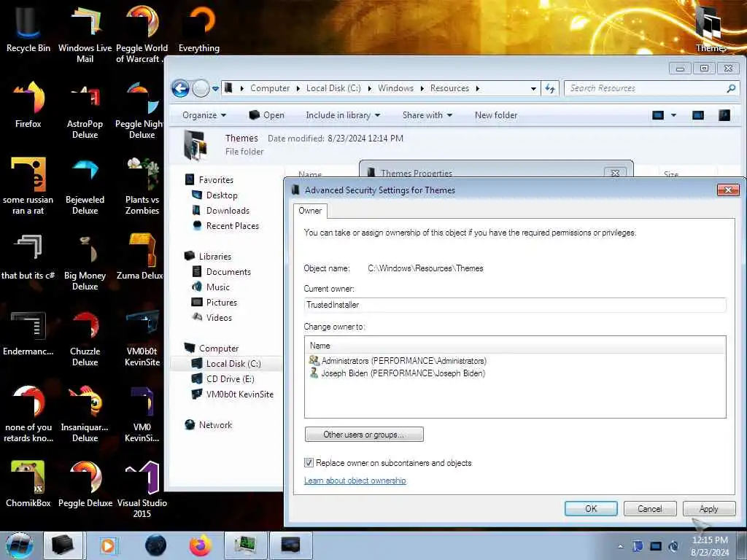This screenshot has width=747, height=560.
Task: Open recent pages dropdown arrow
Action: (215, 88)
